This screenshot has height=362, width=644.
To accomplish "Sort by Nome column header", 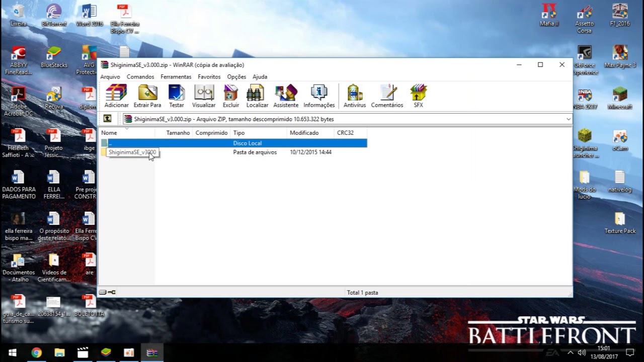I will [x=128, y=133].
